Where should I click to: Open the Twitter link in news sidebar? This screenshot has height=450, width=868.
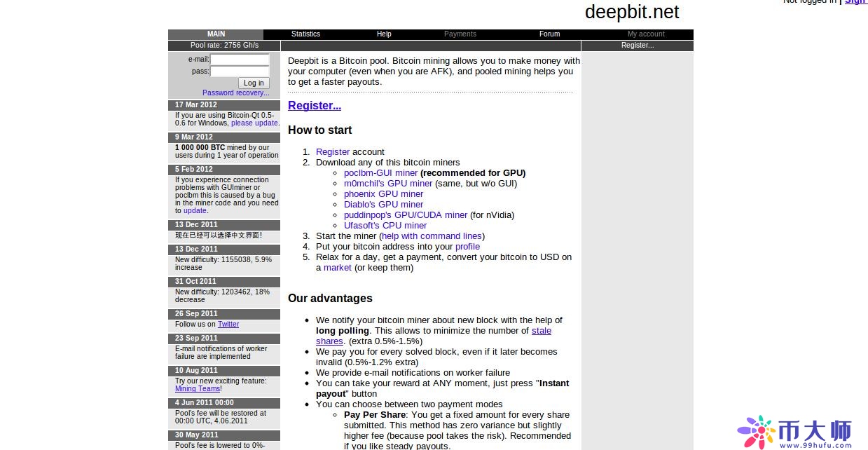(228, 325)
